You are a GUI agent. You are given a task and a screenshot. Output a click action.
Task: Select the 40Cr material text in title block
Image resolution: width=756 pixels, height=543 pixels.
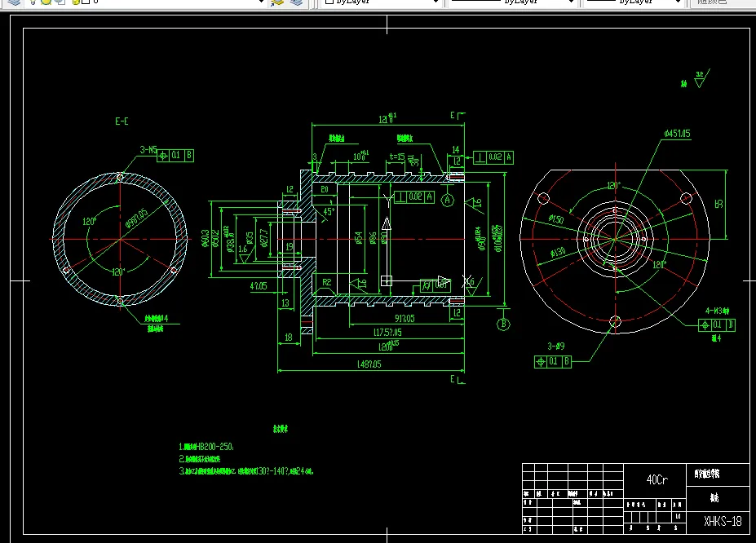click(x=656, y=480)
